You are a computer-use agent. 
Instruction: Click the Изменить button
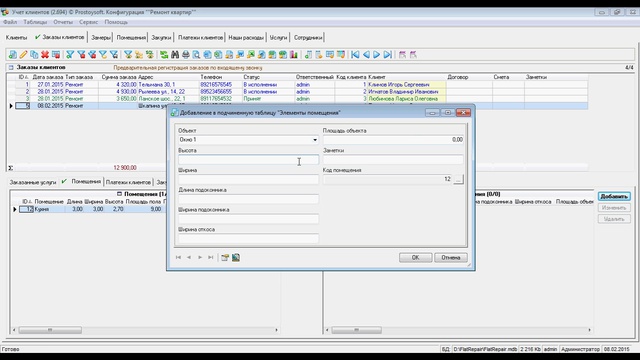[614, 208]
